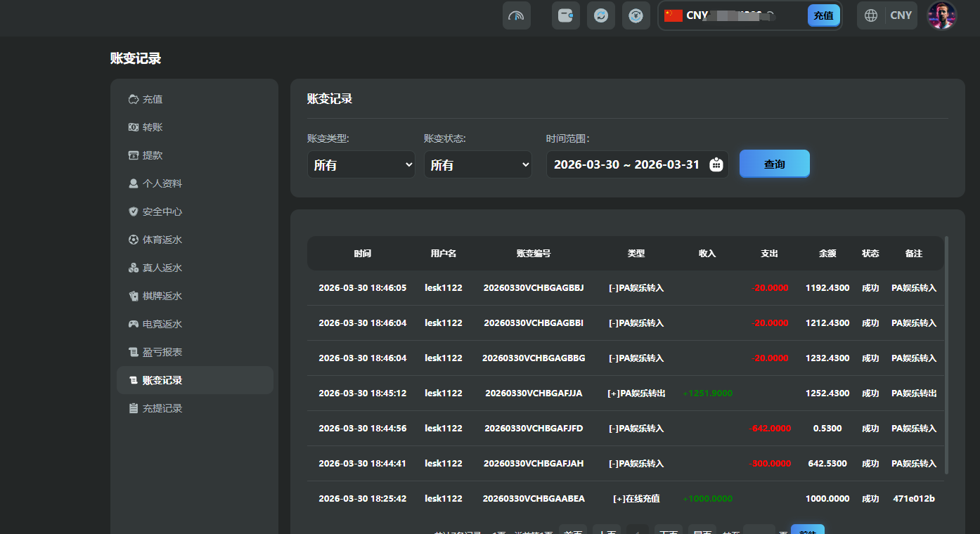Click the globe language icon
This screenshot has width=980, height=534.
click(871, 15)
